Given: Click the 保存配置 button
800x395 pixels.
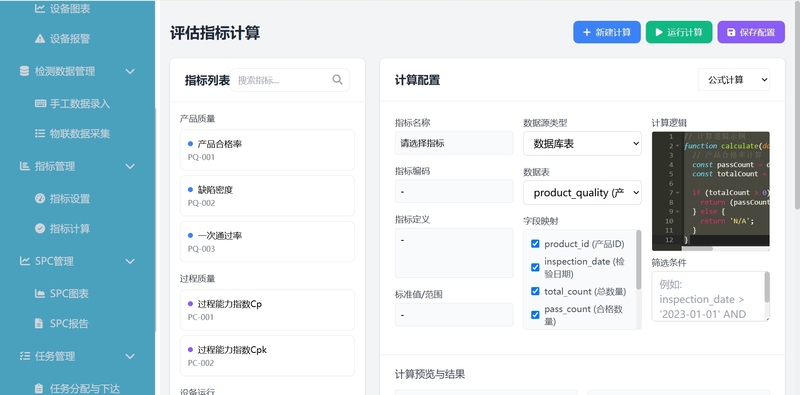Looking at the screenshot, I should click(751, 32).
